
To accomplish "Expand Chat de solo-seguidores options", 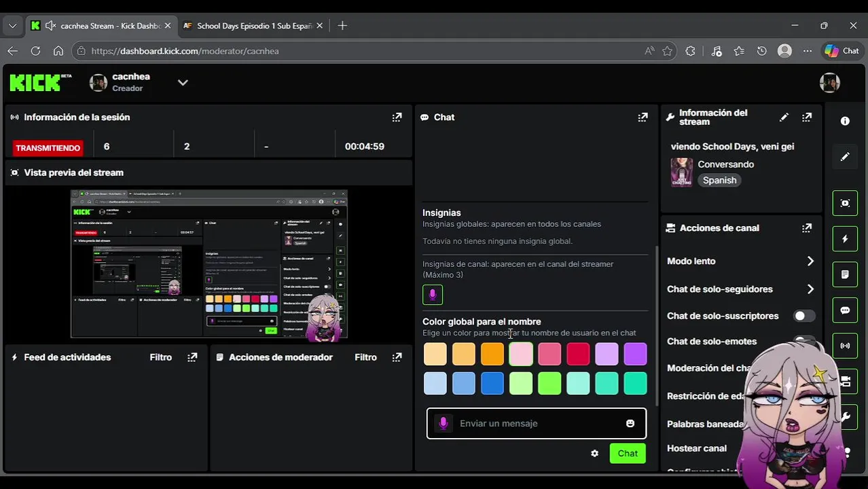I will click(x=810, y=289).
